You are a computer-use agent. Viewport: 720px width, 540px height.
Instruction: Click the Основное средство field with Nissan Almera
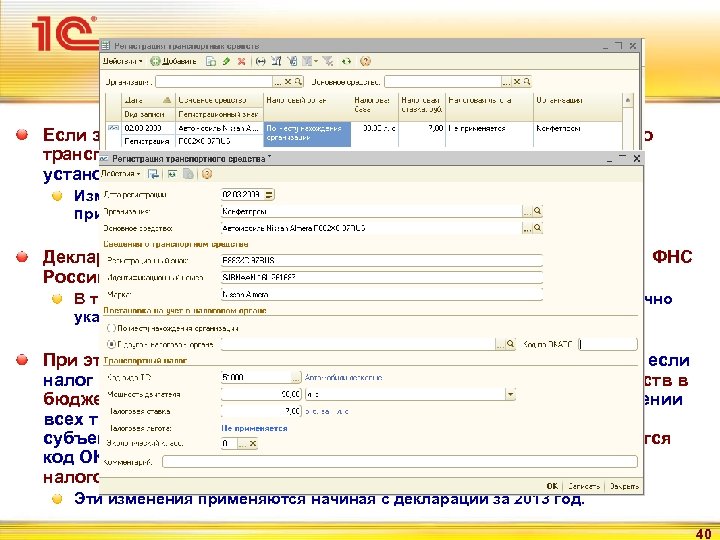click(x=371, y=228)
